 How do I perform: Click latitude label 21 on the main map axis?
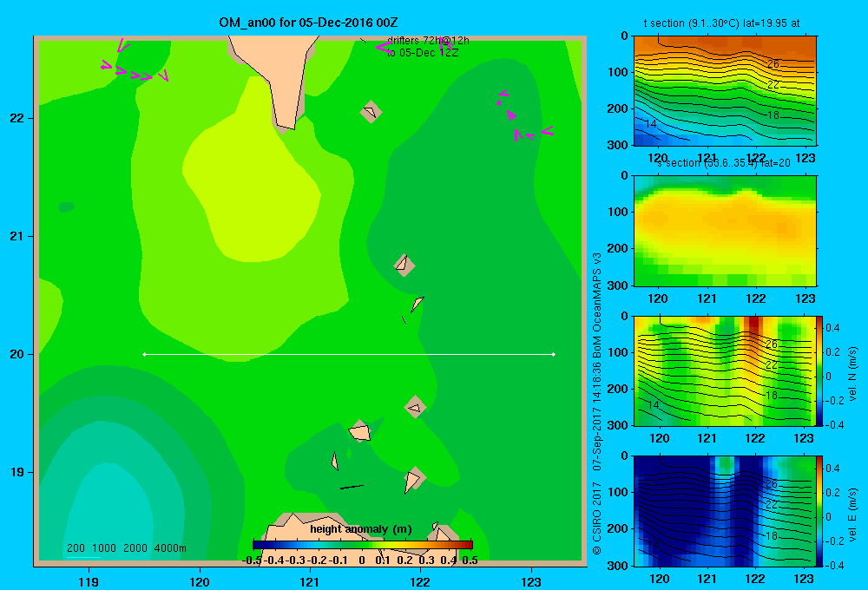click(17, 236)
